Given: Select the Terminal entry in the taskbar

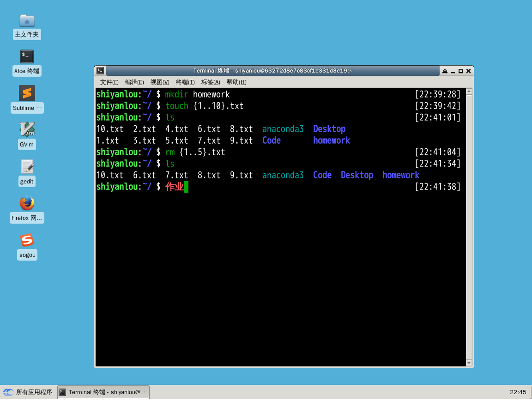Looking at the screenshot, I should pyautogui.click(x=103, y=392).
